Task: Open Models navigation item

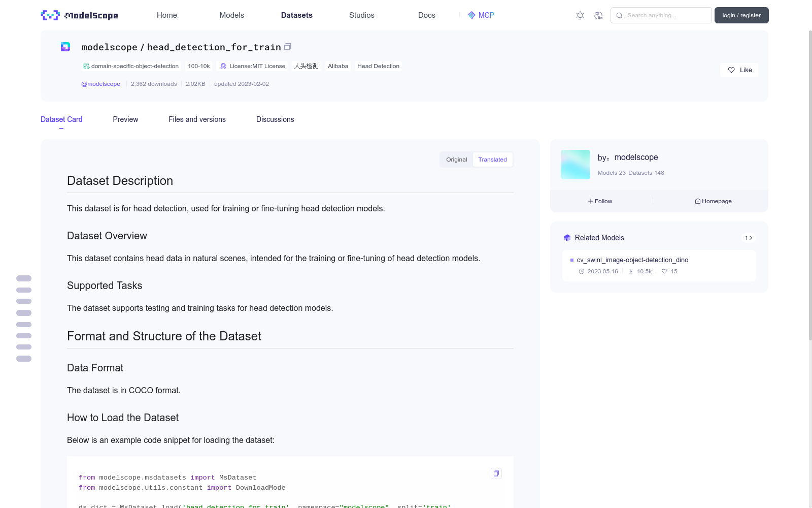Action: coord(232,15)
